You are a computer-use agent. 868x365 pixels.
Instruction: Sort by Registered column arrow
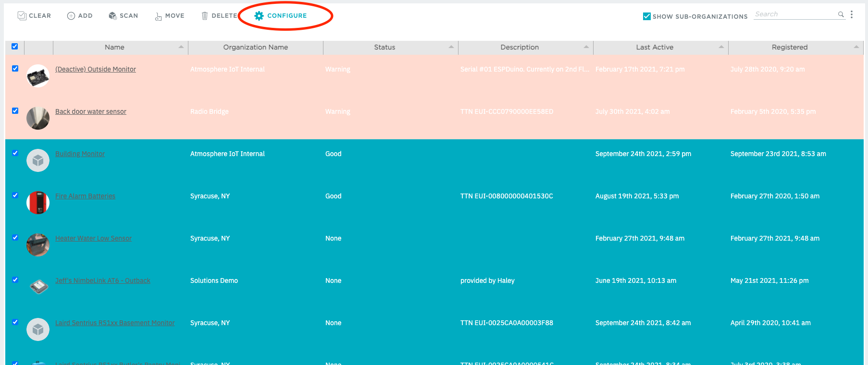click(856, 47)
